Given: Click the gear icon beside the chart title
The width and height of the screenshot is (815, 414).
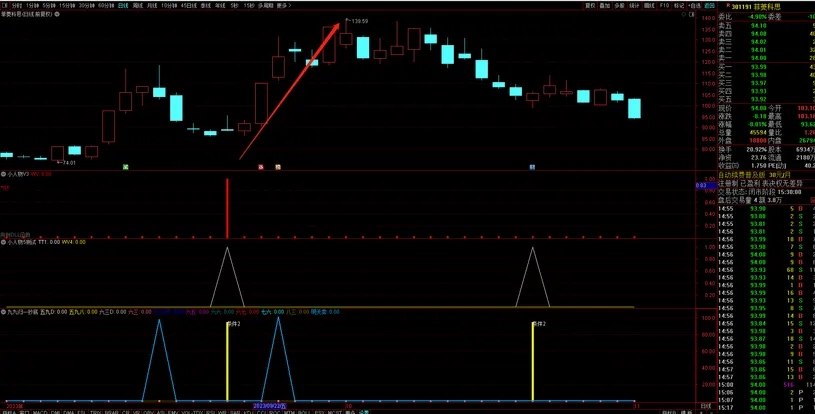Looking at the screenshot, I should [57, 13].
